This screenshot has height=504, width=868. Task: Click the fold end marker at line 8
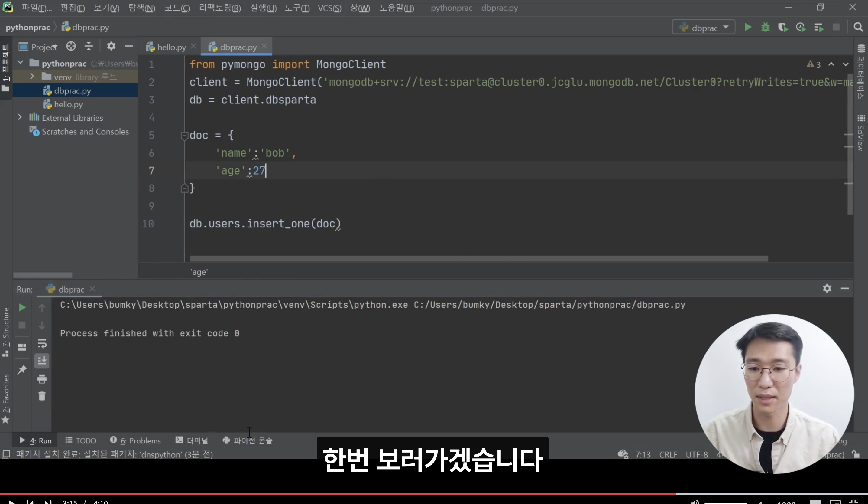[x=184, y=188]
